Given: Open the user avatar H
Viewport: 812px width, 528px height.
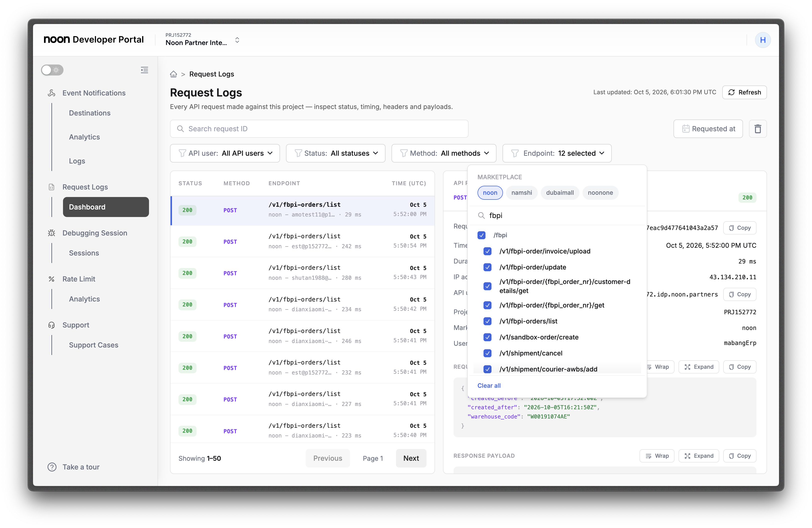Looking at the screenshot, I should click(762, 40).
